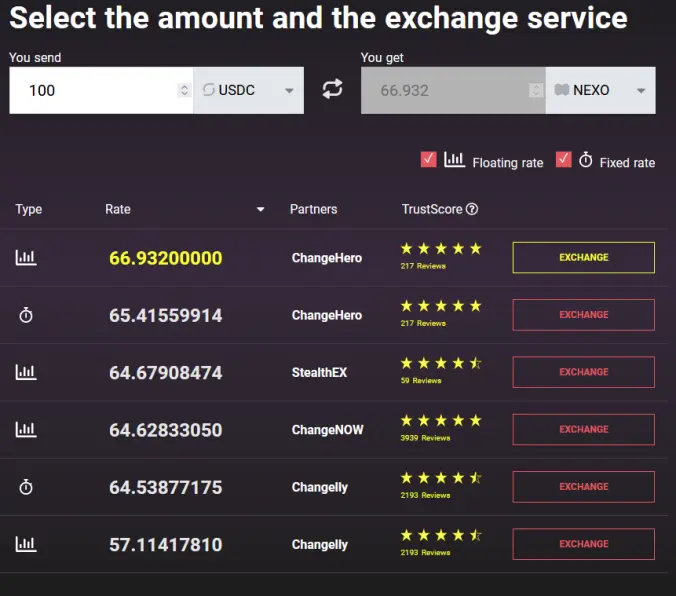The image size is (676, 596).
Task: Open the NEXO currency dropdown
Action: (x=601, y=90)
